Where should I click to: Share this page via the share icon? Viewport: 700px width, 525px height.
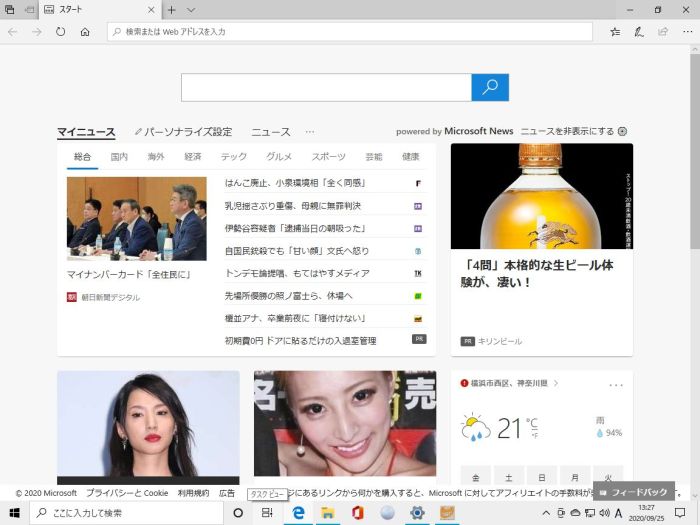point(662,32)
